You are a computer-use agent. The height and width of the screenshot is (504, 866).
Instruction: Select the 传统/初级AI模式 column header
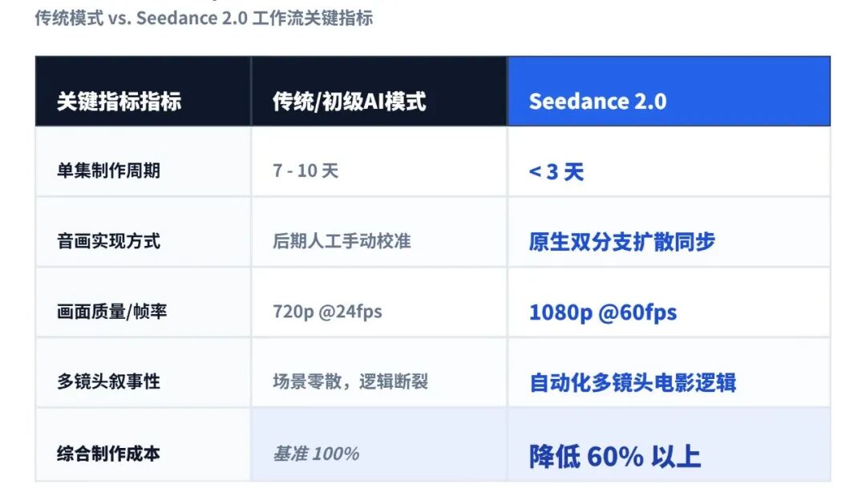click(x=349, y=101)
